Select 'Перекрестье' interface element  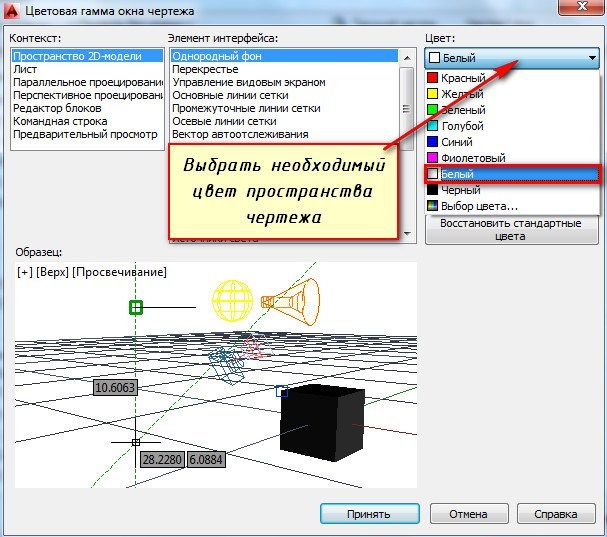coord(284,69)
